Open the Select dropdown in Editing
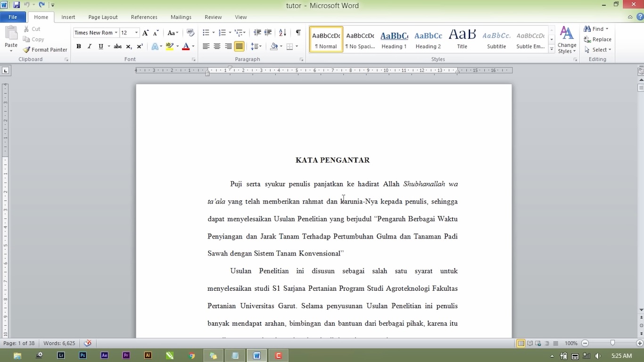Viewport: 644px width, 362px height. (x=597, y=49)
